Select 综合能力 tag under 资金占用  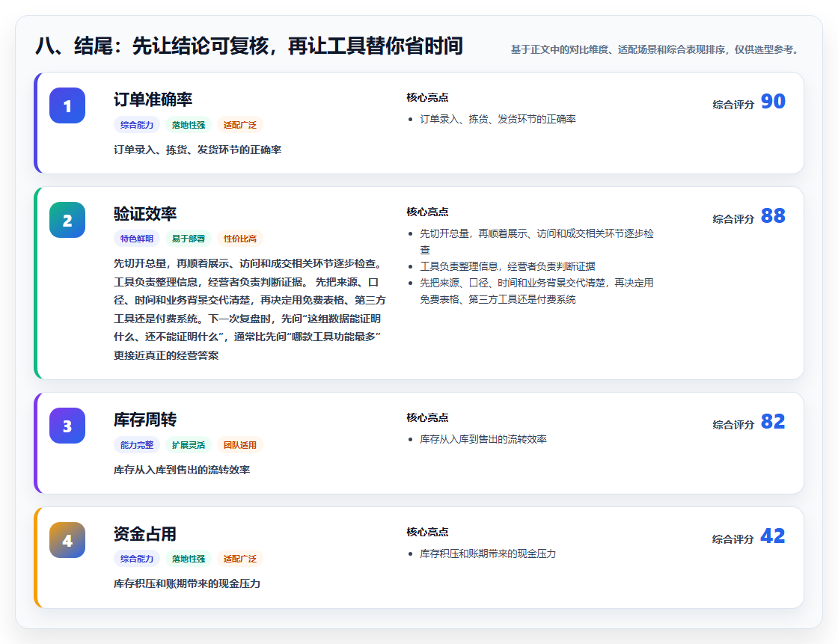(137, 559)
